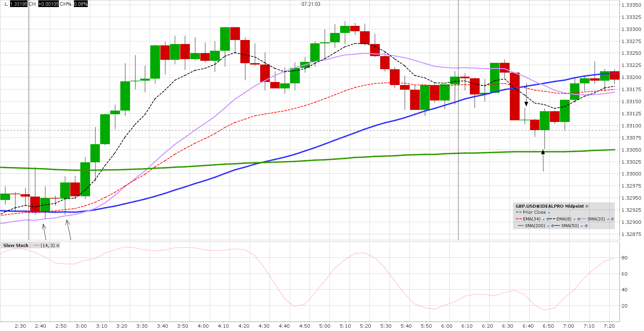The width and height of the screenshot is (644, 331).
Task: Select the SMA(50) legend label
Action: pyautogui.click(x=570, y=226)
